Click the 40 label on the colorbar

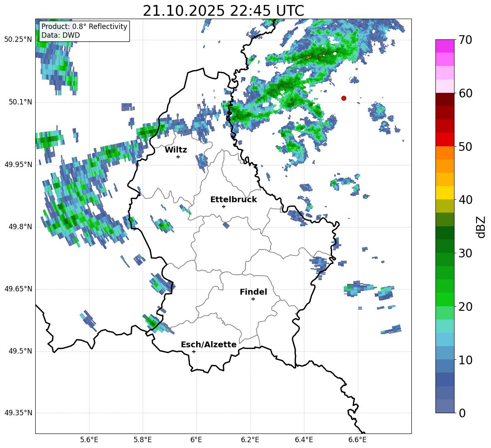point(465,200)
